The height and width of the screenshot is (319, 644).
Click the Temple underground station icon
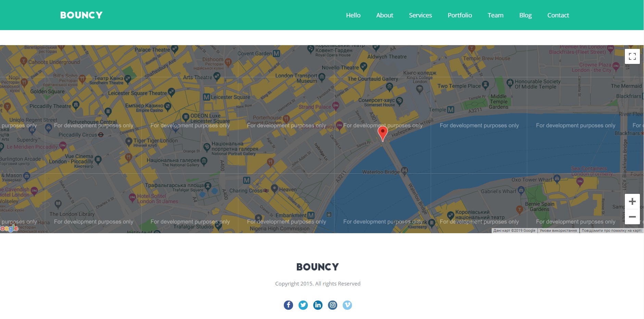pyautogui.click(x=451, y=110)
